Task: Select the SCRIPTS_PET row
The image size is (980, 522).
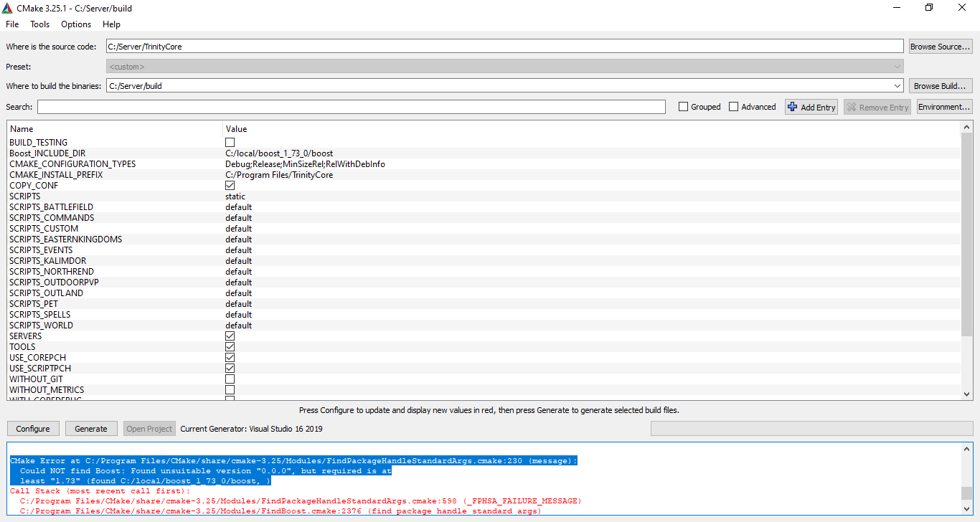Action: tap(484, 304)
